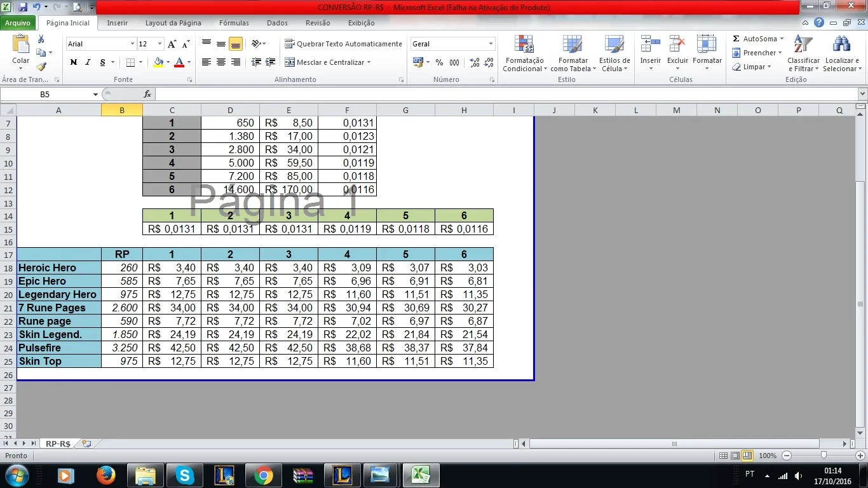Click the text orientation icon
The image size is (868, 488).
coord(256,44)
